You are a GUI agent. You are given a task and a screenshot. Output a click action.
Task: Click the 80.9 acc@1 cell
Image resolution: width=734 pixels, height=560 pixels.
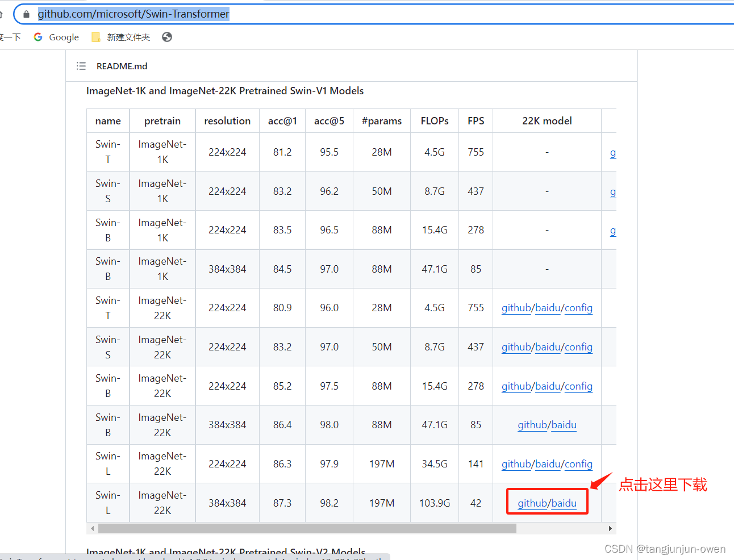(282, 308)
